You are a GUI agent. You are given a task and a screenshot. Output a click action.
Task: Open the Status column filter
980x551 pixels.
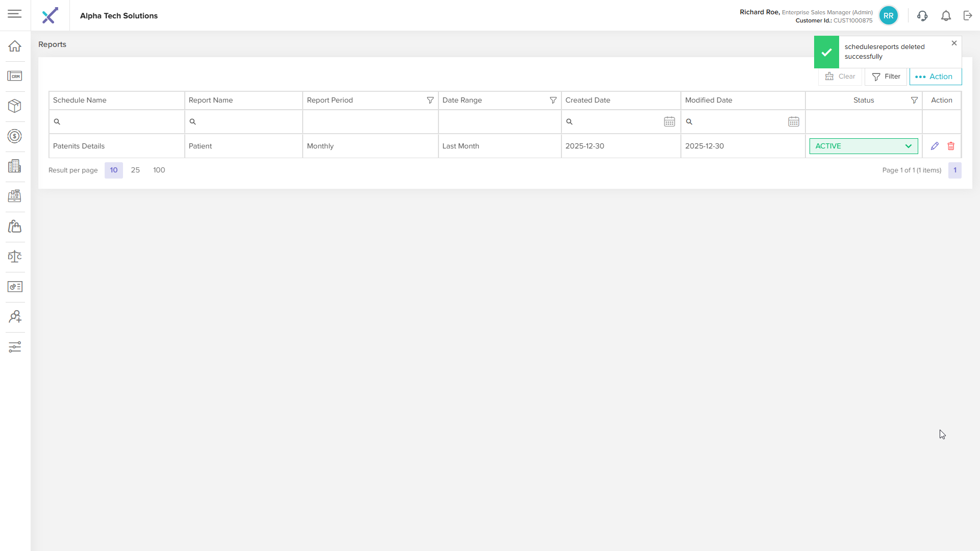coord(914,100)
